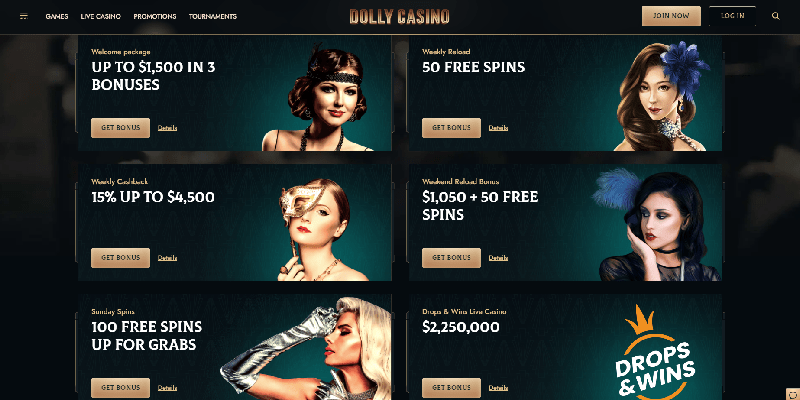This screenshot has height=400, width=800.
Task: Click the Drops & Wins crown logo
Action: (655, 353)
